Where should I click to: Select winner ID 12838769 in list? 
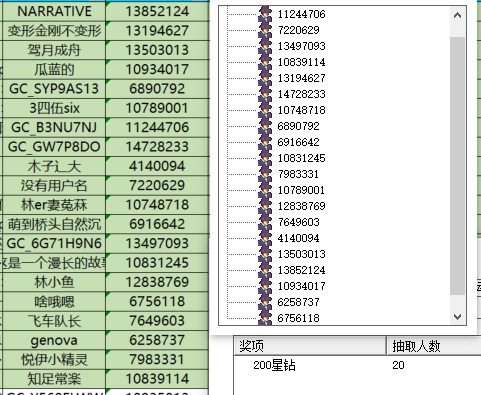[x=301, y=206]
